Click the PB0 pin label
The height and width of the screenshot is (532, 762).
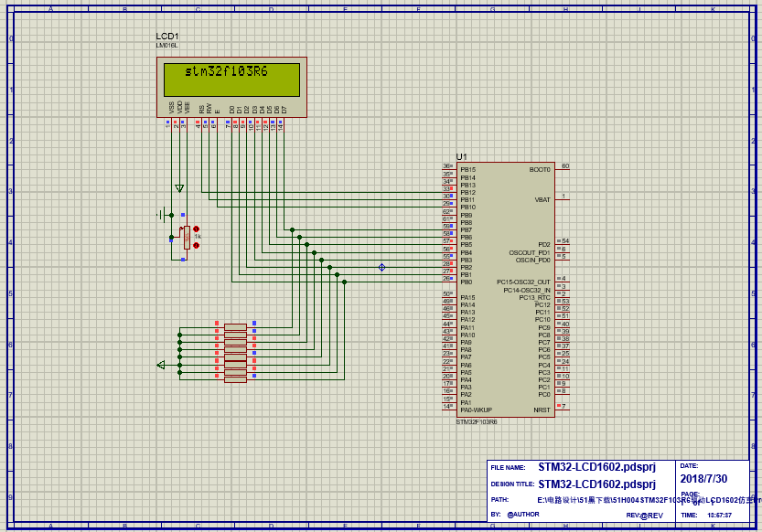coord(467,282)
